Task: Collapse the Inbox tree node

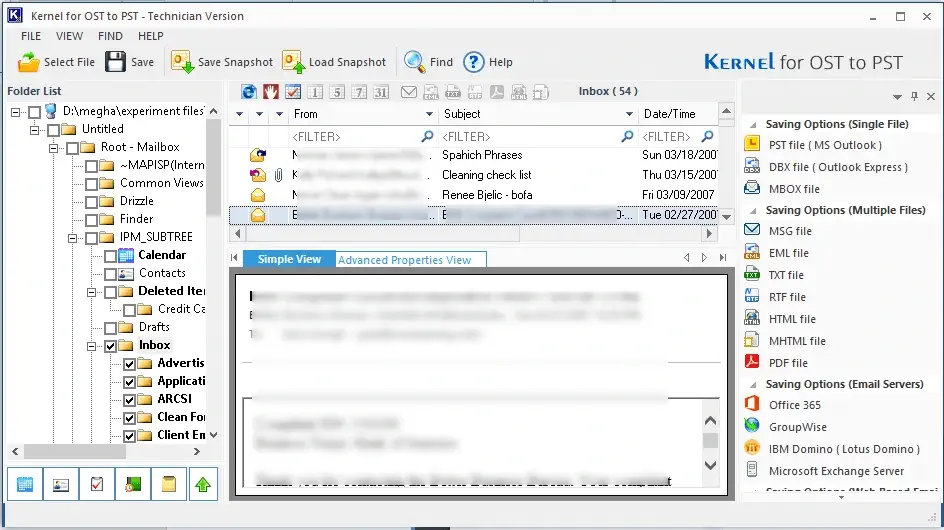Action: (92, 346)
